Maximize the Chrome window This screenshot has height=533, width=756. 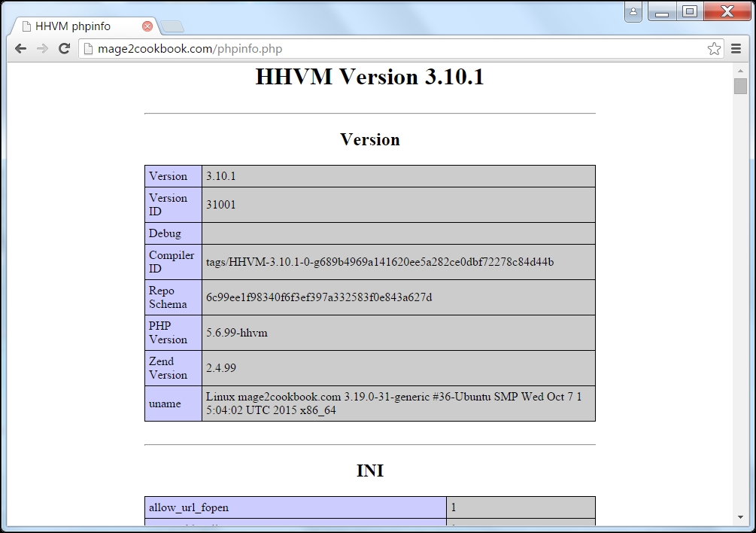(690, 11)
